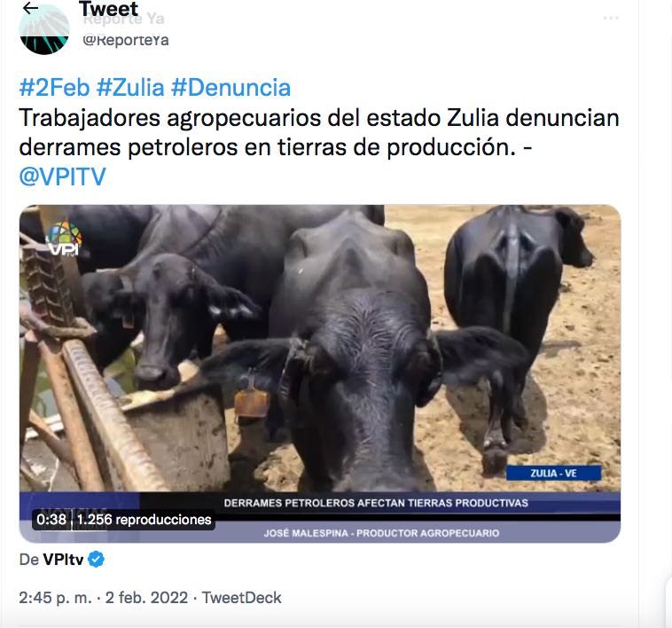Click the VPI logo on the video

64,239
